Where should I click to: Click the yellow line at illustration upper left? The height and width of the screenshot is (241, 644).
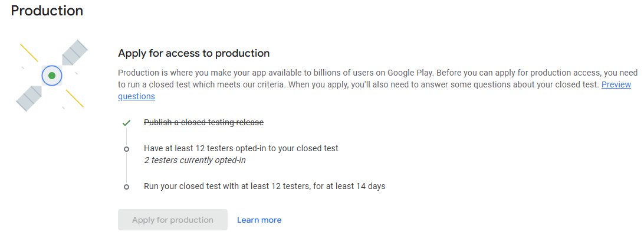coord(29,53)
